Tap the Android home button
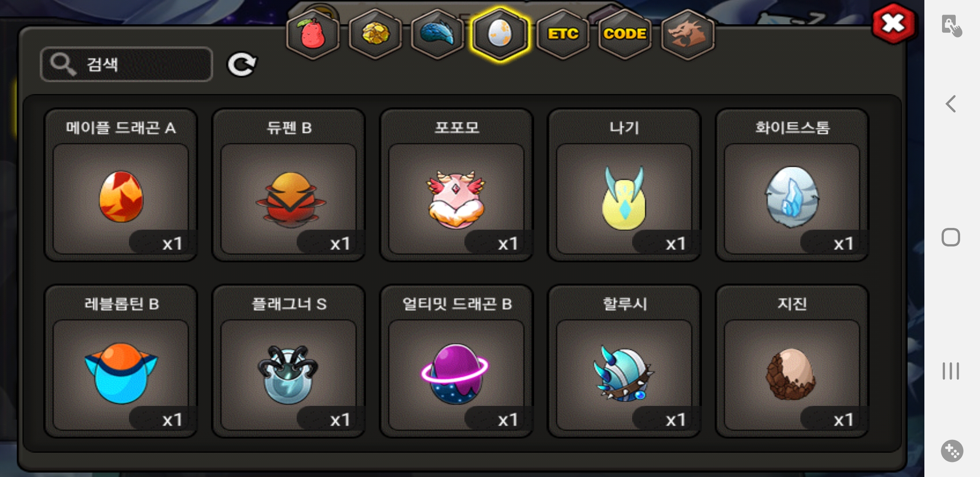The width and height of the screenshot is (980, 477). [x=951, y=237]
